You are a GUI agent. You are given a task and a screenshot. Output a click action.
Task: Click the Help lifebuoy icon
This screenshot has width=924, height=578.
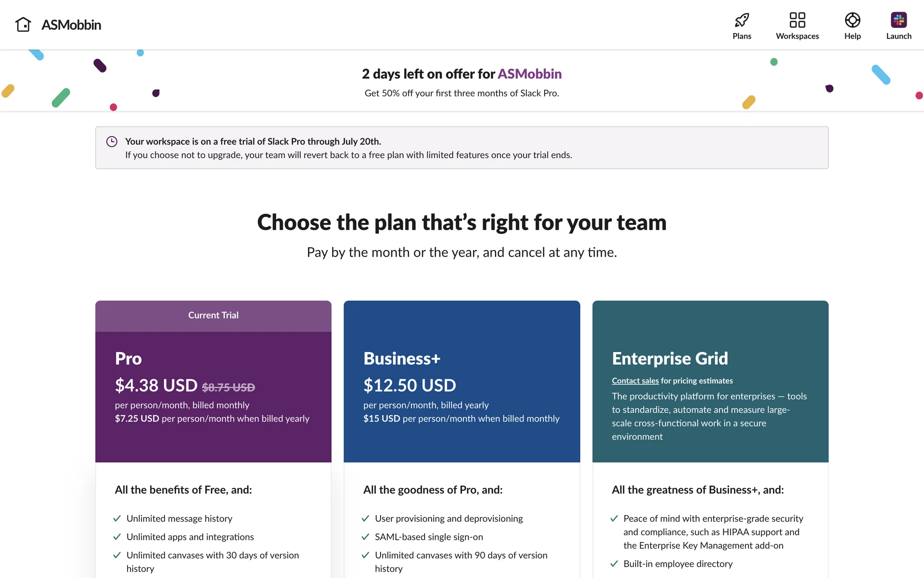852,20
